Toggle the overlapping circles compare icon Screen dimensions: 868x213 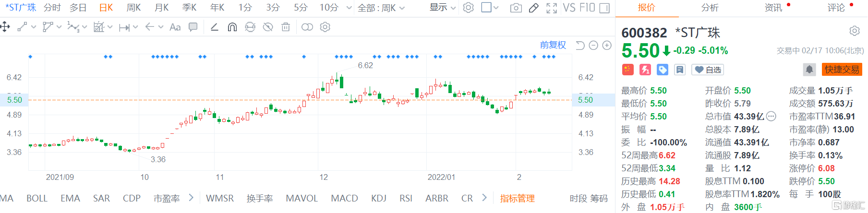click(x=307, y=27)
